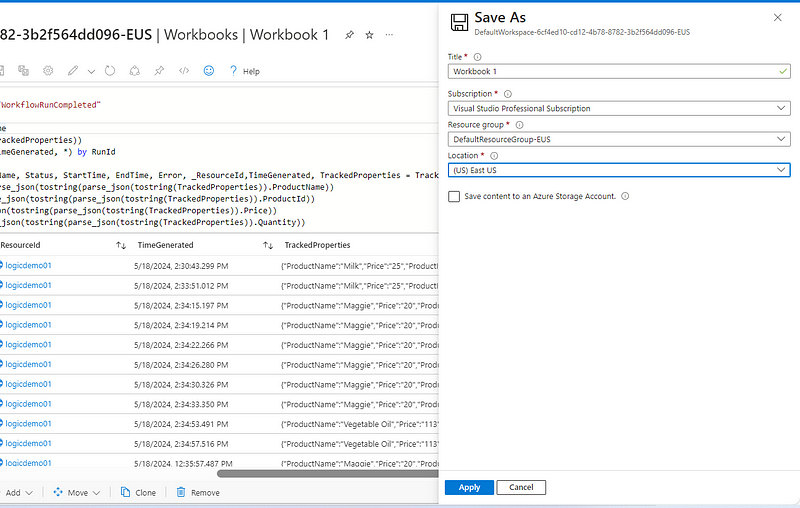Click the info icon next to Title
Viewport: 800px width, 508px height.
478,57
